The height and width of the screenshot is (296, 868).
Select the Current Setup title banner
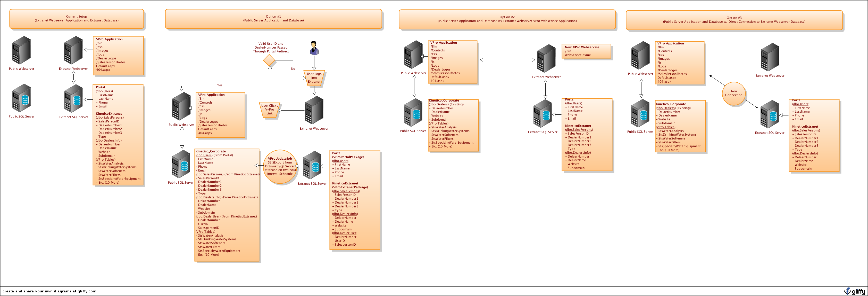[77, 19]
